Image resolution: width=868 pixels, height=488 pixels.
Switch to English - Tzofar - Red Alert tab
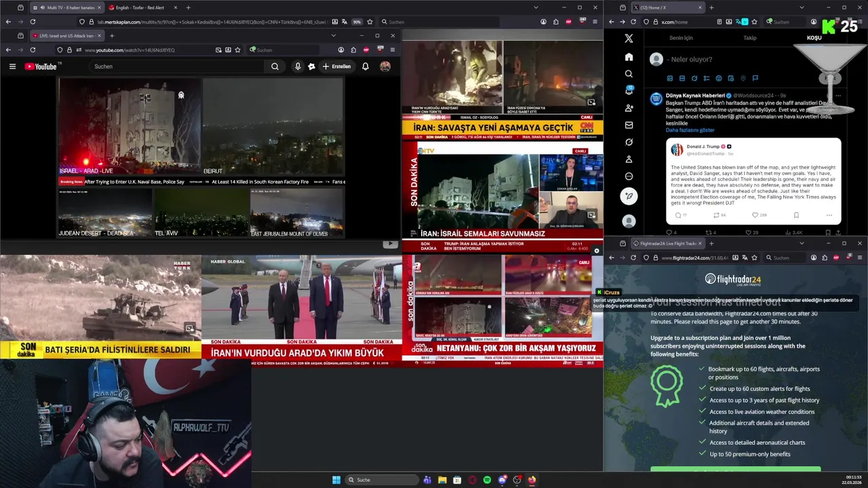click(x=140, y=7)
